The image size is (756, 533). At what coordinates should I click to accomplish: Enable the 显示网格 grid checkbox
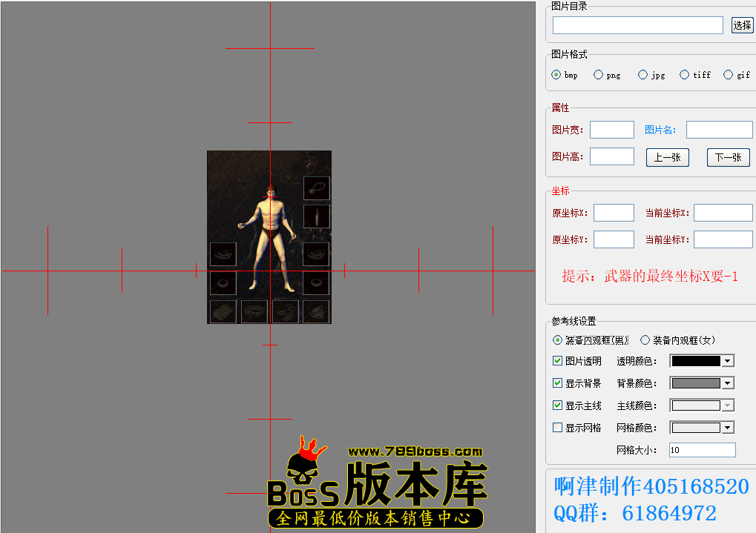pyautogui.click(x=557, y=427)
